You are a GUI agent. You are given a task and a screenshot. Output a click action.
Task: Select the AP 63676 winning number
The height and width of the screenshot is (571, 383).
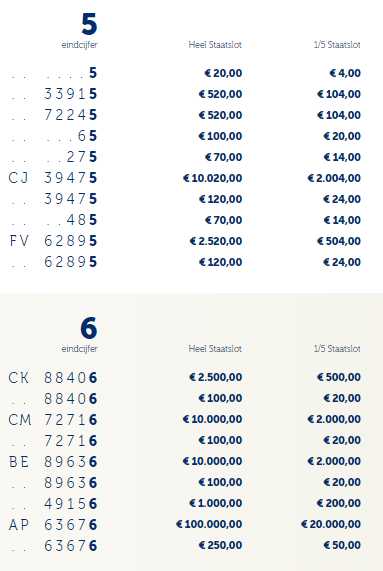click(53, 525)
